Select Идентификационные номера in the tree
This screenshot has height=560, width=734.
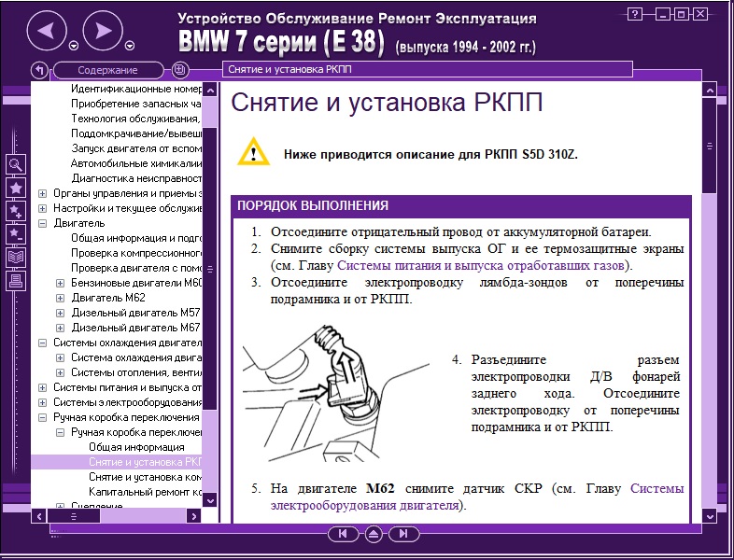[136, 89]
